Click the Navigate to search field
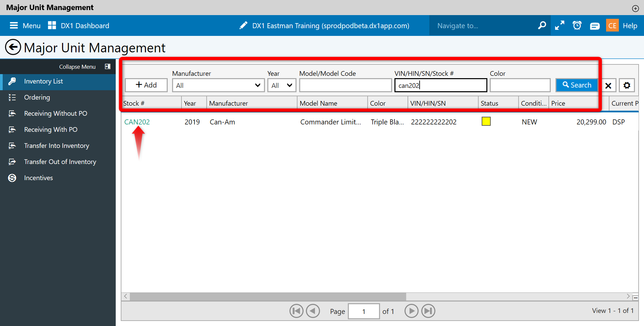 click(483, 25)
